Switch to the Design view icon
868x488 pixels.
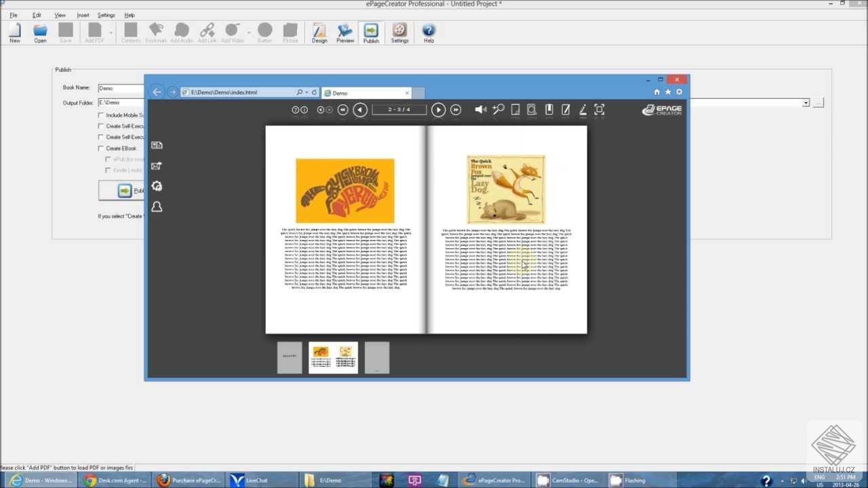coord(319,33)
